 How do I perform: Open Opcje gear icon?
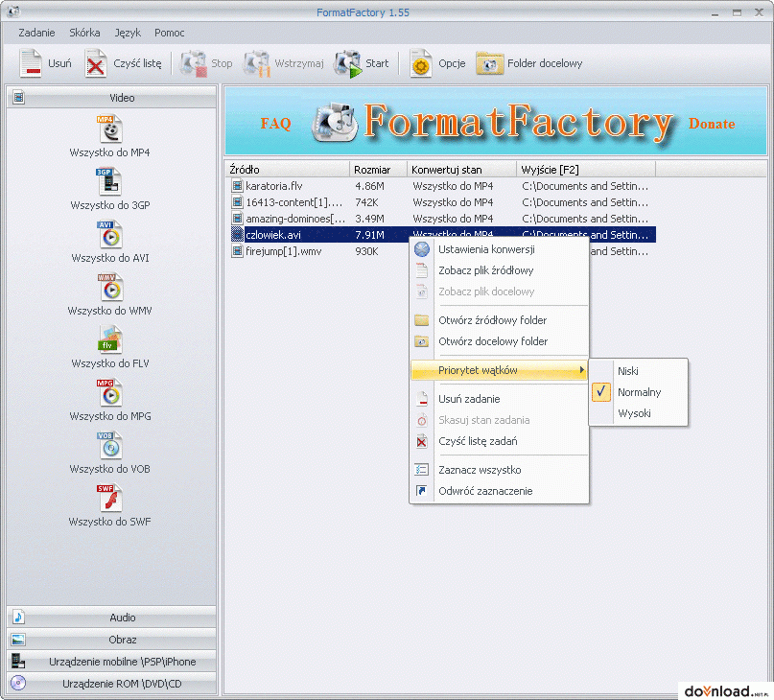(x=420, y=63)
